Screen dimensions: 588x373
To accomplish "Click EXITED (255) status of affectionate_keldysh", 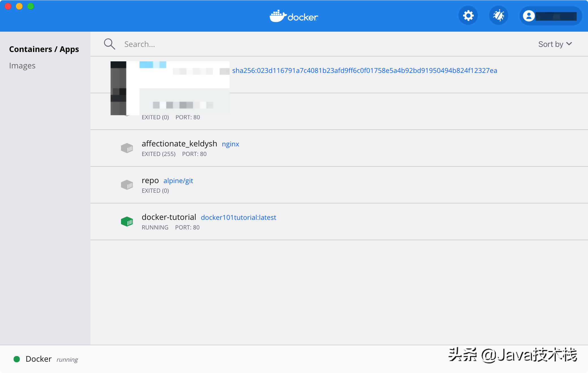I will (159, 154).
